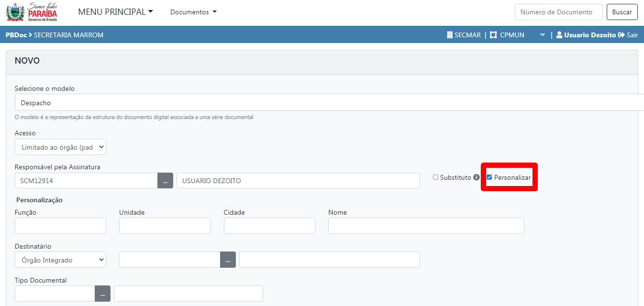This screenshot has height=306, width=644.
Task: Click the Sair logout icon
Action: point(622,35)
